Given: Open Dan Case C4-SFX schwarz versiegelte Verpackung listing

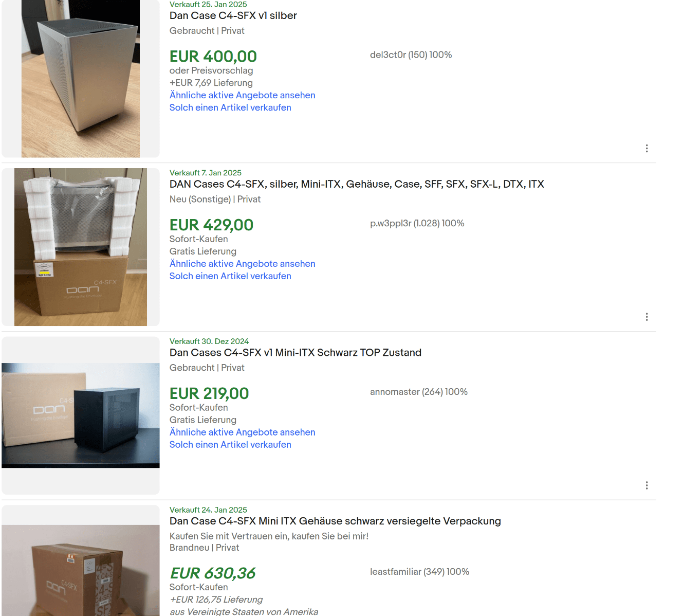Looking at the screenshot, I should 335,521.
